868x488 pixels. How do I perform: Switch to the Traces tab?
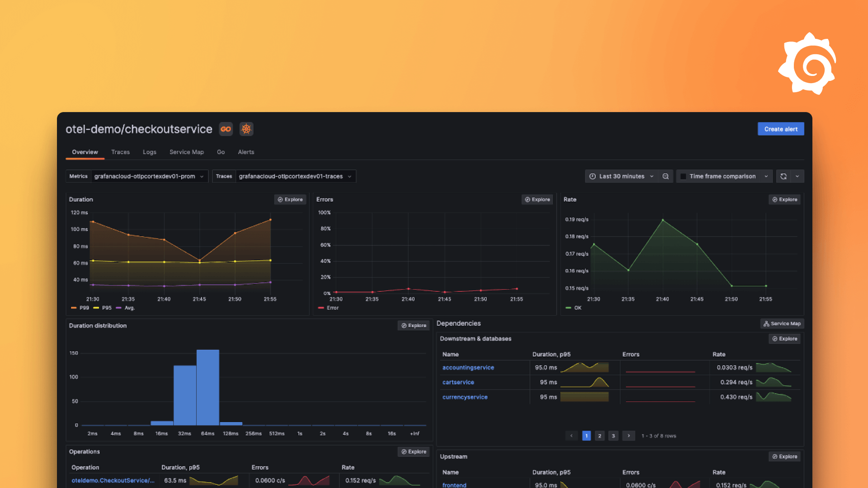pyautogui.click(x=120, y=151)
